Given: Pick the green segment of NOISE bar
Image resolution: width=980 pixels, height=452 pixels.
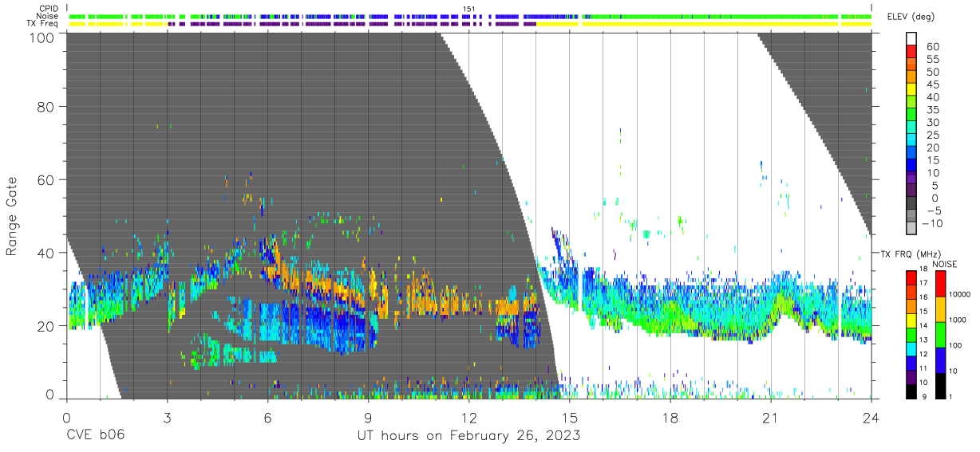Looking at the screenshot, I should (x=942, y=333).
